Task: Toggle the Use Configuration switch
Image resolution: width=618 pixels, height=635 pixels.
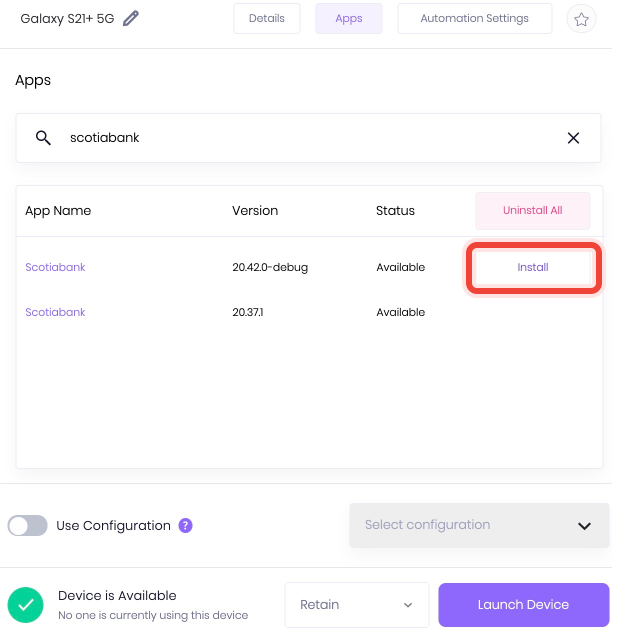Action: point(28,526)
